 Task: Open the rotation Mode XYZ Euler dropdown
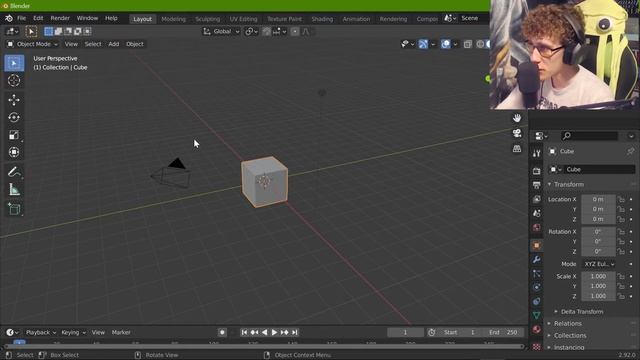pos(599,264)
